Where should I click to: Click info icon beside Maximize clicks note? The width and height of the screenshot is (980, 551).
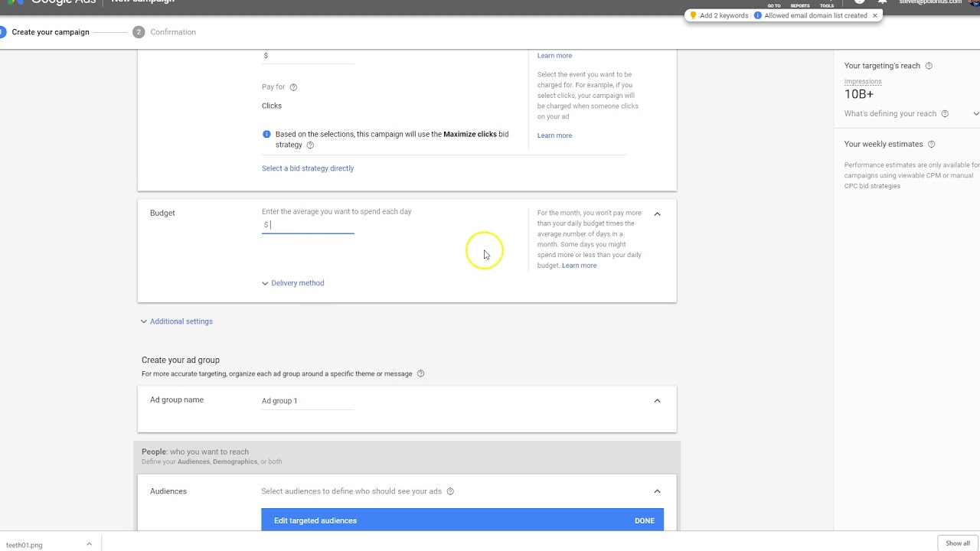[x=266, y=134]
